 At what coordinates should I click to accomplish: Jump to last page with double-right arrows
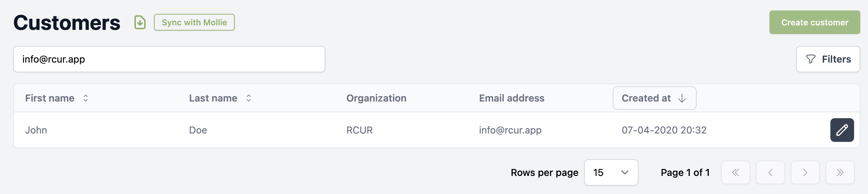(840, 172)
